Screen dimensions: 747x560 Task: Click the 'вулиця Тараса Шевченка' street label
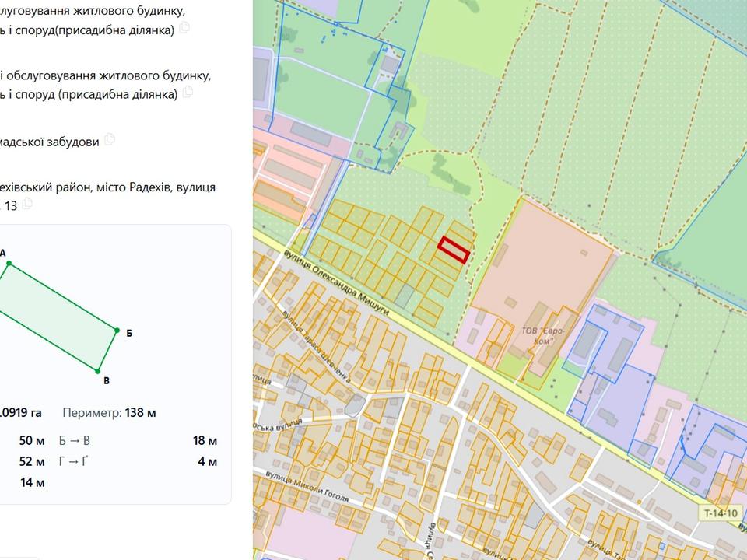tap(317, 346)
